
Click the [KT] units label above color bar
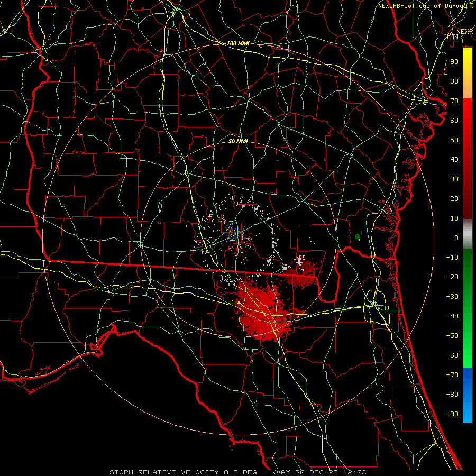(452, 36)
